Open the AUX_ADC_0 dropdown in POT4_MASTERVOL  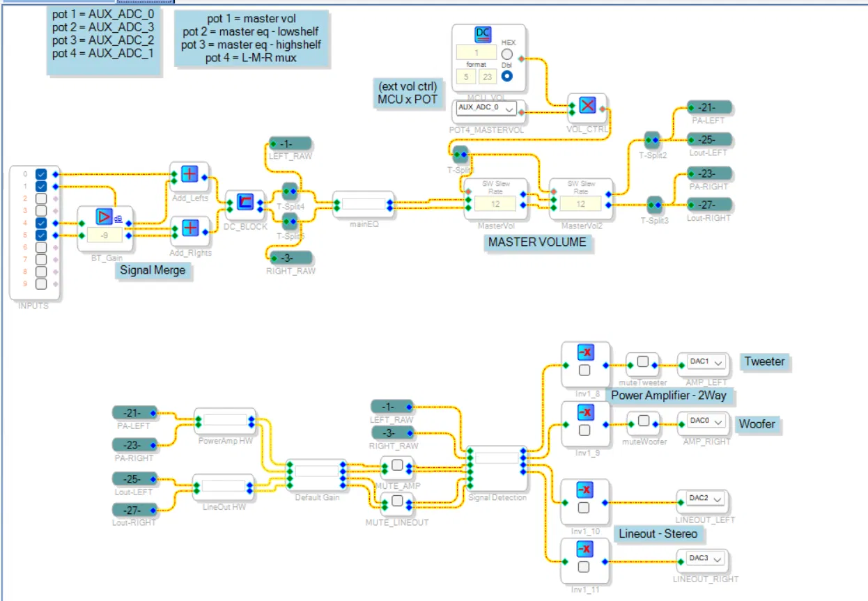pyautogui.click(x=486, y=109)
